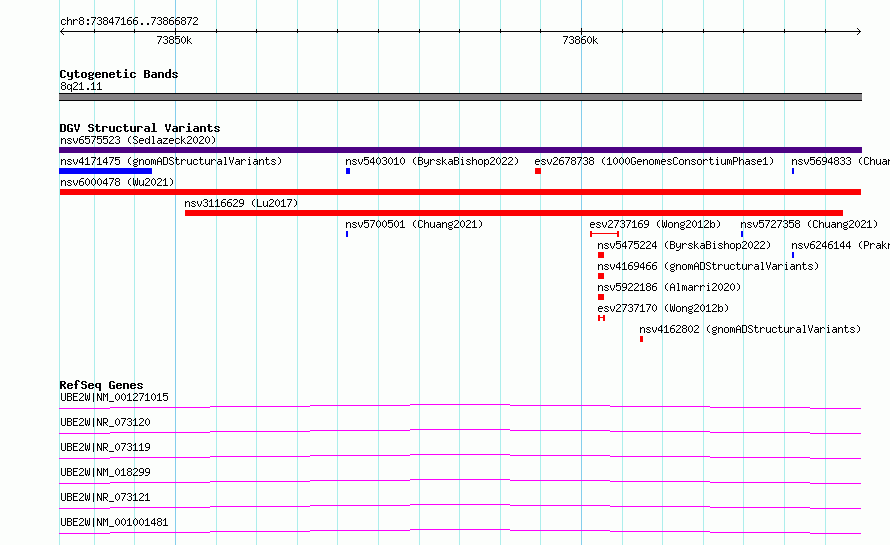This screenshot has width=890, height=545.
Task: Open nsv5922186 (Almarri2020) variant label
Action: click(x=669, y=287)
